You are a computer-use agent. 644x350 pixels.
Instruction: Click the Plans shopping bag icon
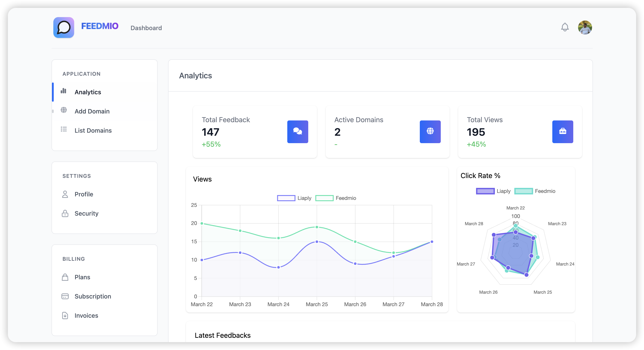(x=65, y=277)
